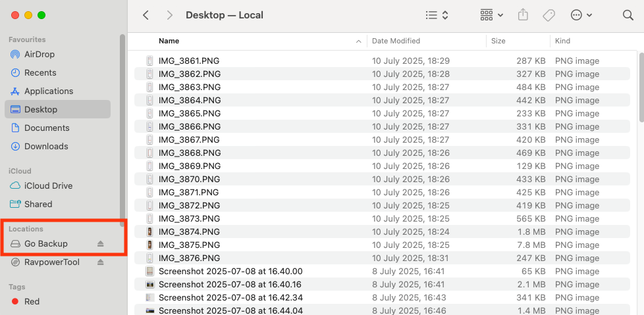The height and width of the screenshot is (315, 644).
Task: Click the AirDrop sidebar icon
Action: click(x=15, y=54)
